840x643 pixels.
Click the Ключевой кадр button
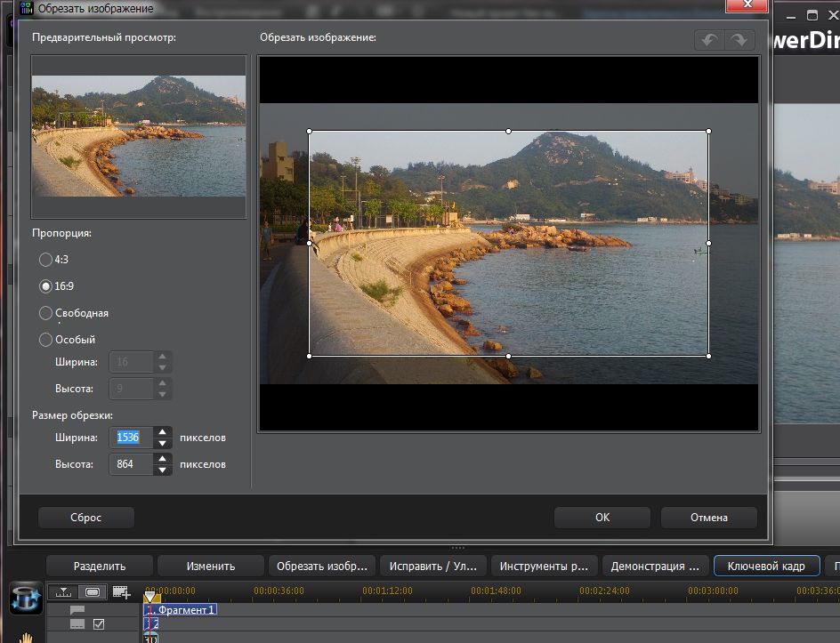pos(765,566)
